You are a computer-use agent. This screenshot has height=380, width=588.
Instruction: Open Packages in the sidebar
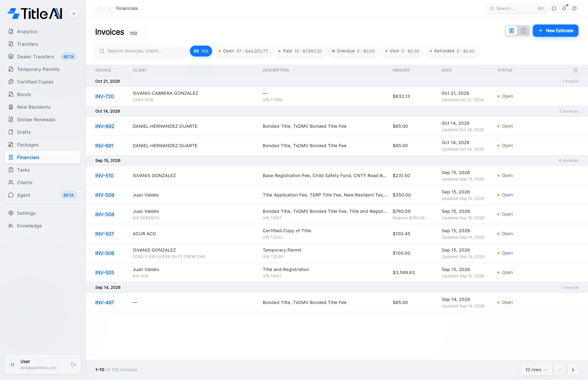pos(43,145)
